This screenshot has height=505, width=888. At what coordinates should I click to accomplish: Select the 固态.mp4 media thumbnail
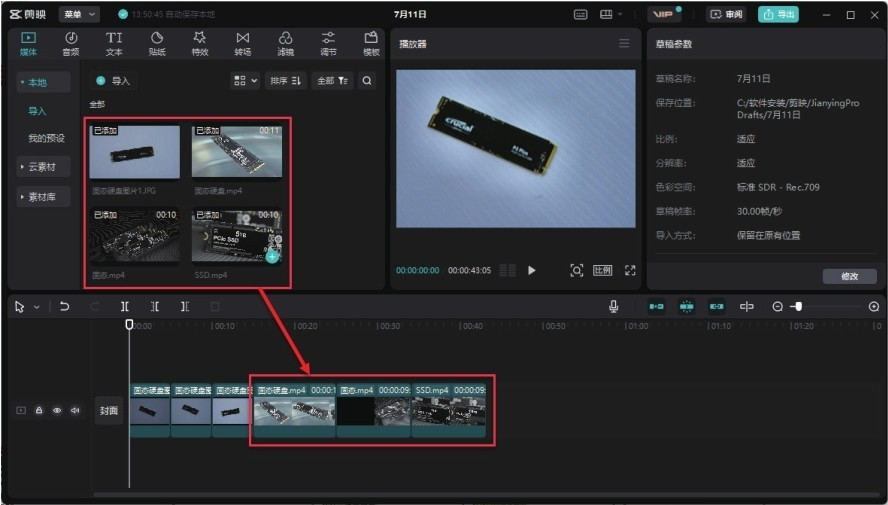(135, 236)
